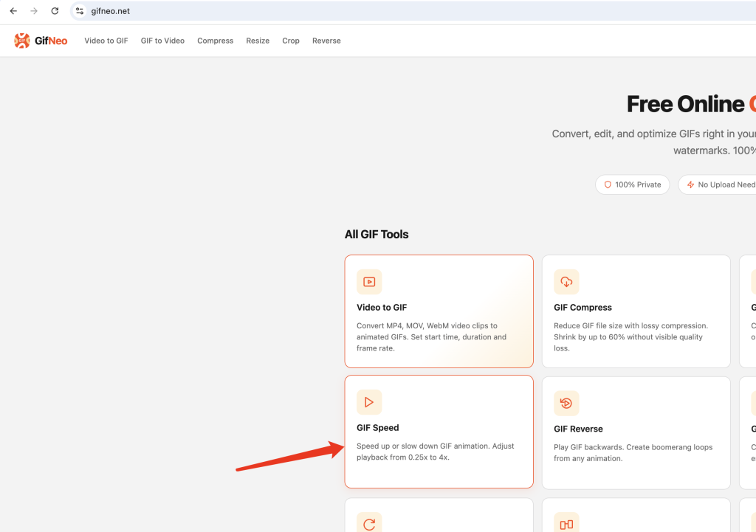756x532 pixels.
Task: Click the GIF Reverse rewind icon
Action: [x=566, y=404]
